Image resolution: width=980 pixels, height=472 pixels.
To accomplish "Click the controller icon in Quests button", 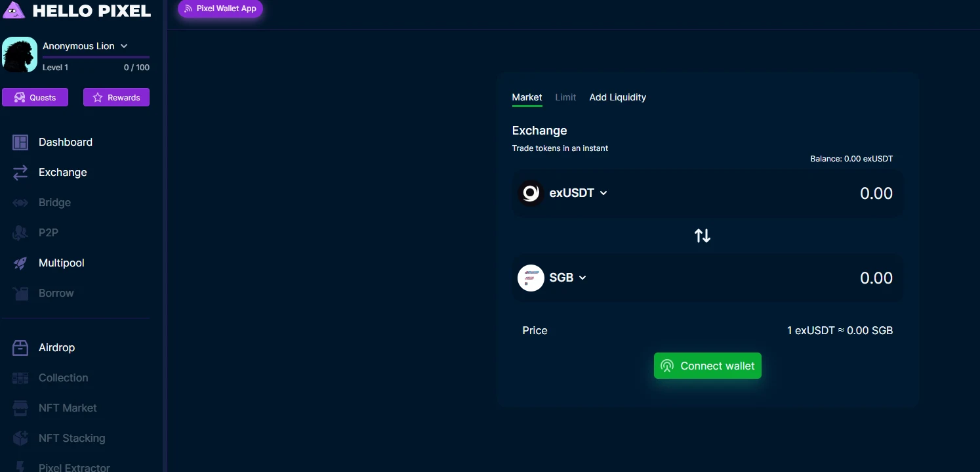I will [20, 97].
